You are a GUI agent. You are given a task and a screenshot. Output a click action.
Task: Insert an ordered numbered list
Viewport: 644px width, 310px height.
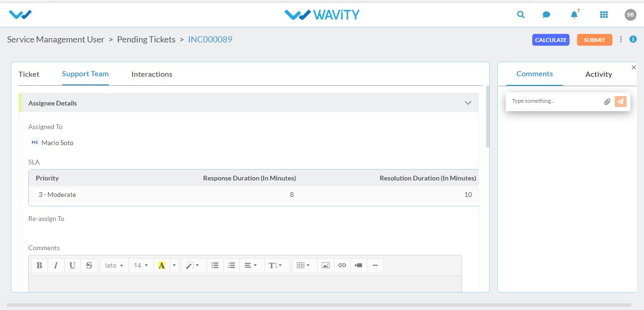pos(231,265)
